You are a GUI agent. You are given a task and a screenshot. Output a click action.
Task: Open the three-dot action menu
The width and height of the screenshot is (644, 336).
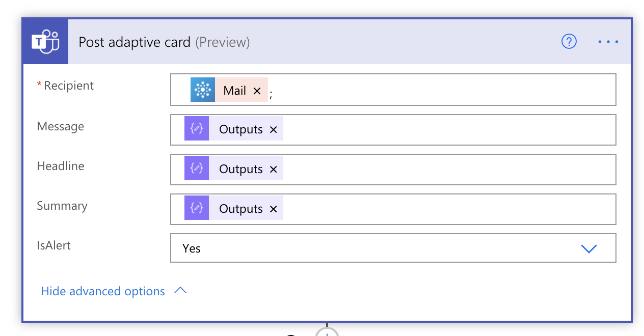[x=608, y=42]
